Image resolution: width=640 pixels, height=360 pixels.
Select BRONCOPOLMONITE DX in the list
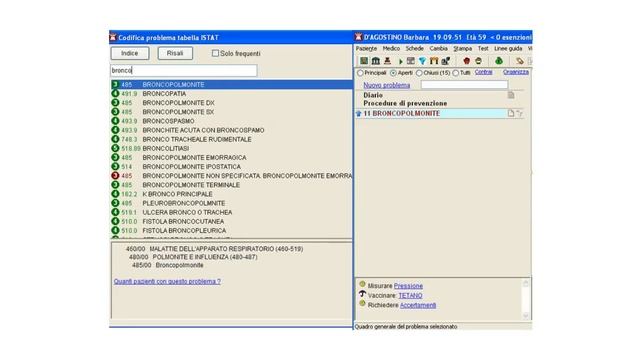tap(231, 103)
